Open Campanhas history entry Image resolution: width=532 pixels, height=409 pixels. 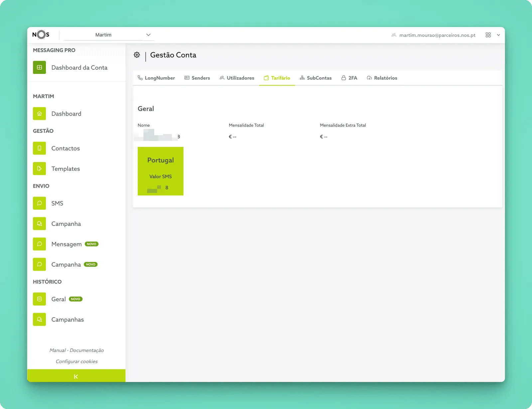[67, 319]
